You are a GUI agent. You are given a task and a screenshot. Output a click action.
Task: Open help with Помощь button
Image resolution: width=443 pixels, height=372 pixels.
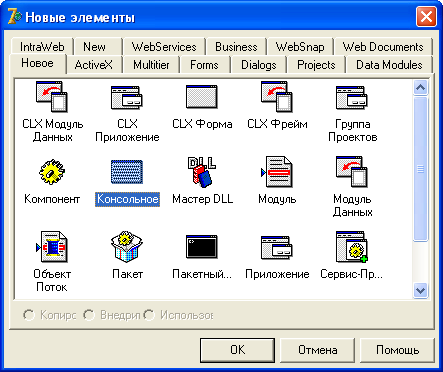pyautogui.click(x=397, y=350)
